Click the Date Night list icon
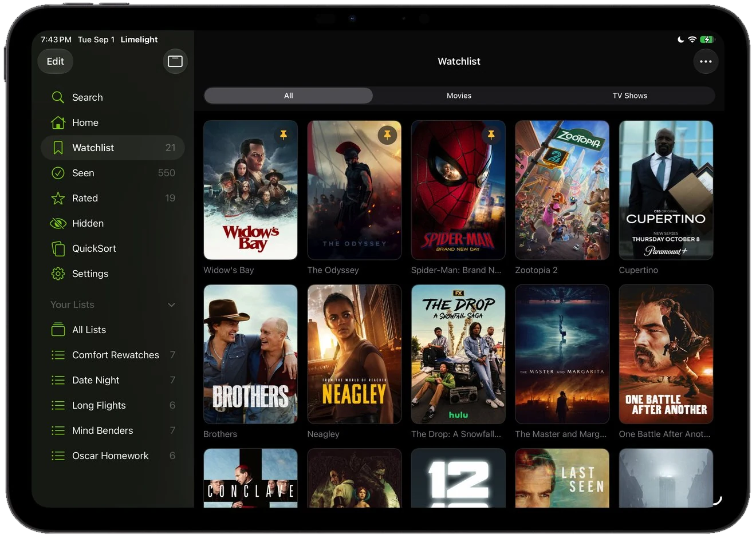The width and height of the screenshot is (756, 538). 58,380
